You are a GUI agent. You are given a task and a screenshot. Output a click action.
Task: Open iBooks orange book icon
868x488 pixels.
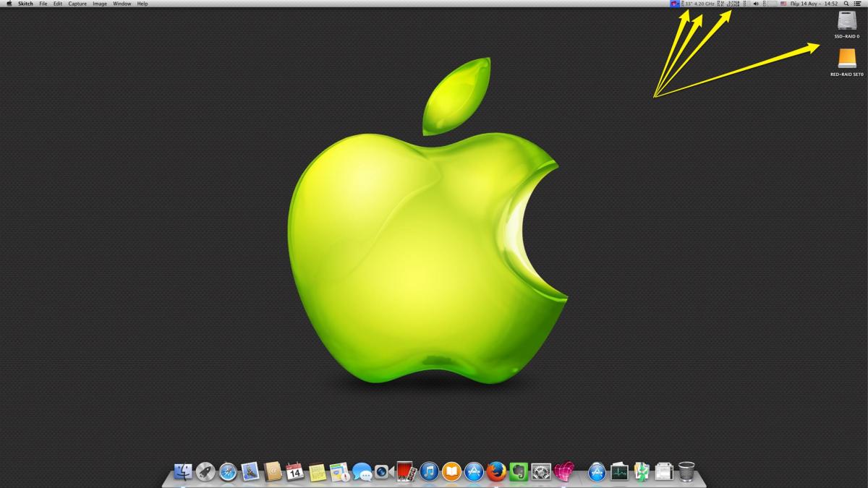coord(451,472)
